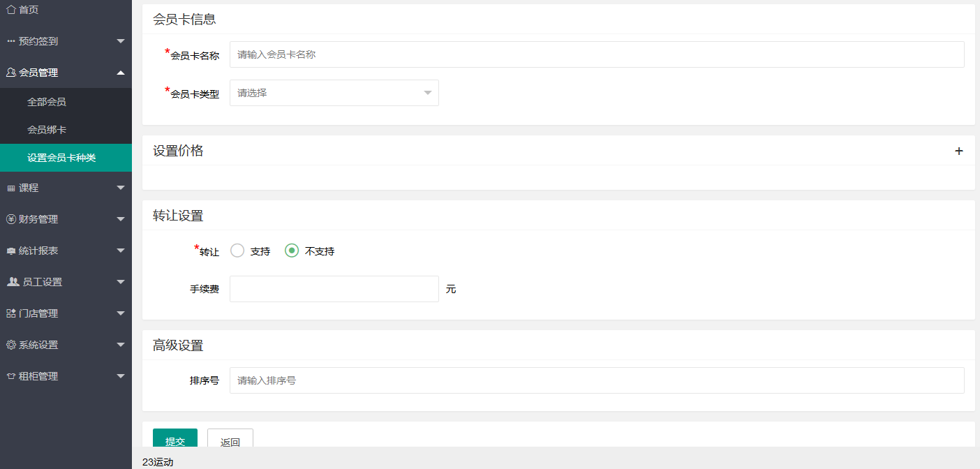Open the 财务管理 sidebar menu
The width and height of the screenshot is (980, 469).
click(66, 219)
